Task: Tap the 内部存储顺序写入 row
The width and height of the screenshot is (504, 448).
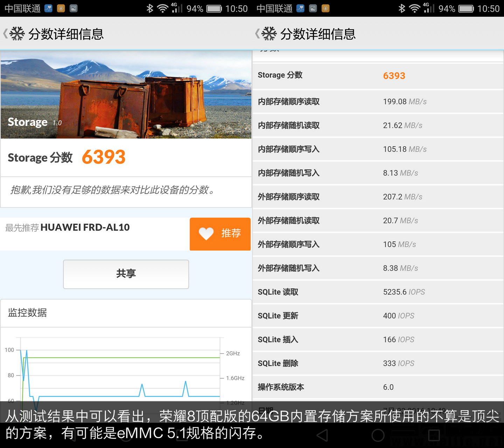Action: (378, 149)
